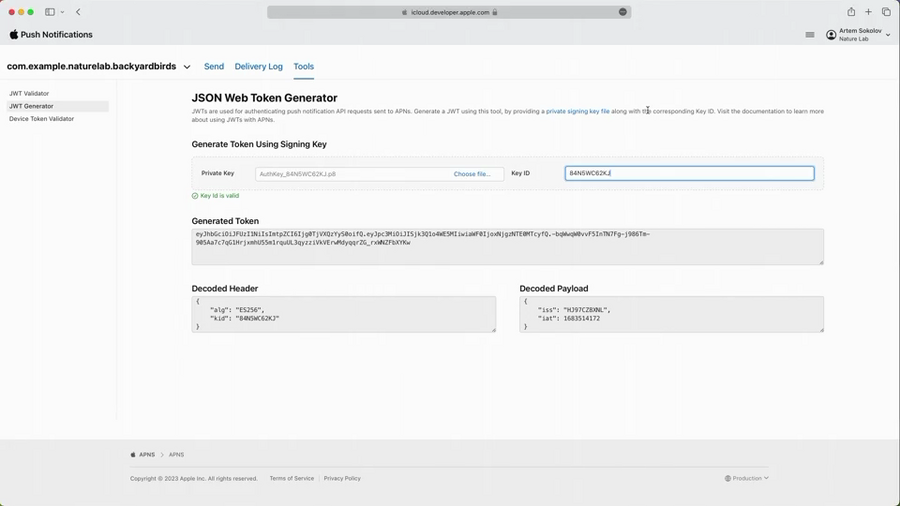Open sidebar options dropdown arrow
Image resolution: width=900 pixels, height=506 pixels.
click(62, 12)
